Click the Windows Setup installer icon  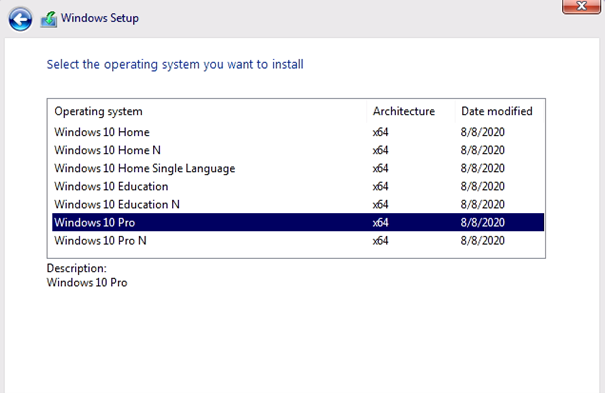click(49, 19)
